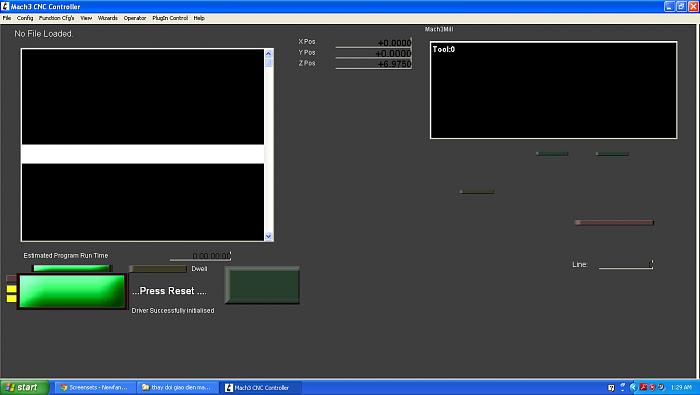Click the dark green button beside Press Reset

262,285
